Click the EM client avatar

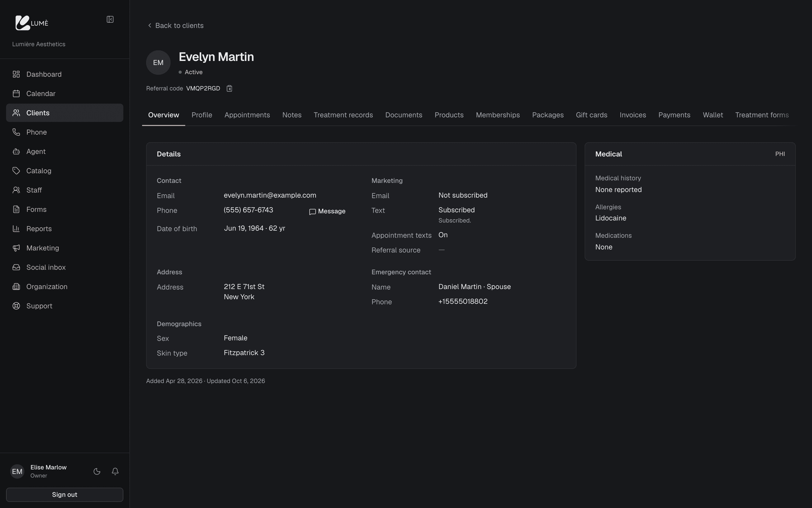pyautogui.click(x=158, y=62)
